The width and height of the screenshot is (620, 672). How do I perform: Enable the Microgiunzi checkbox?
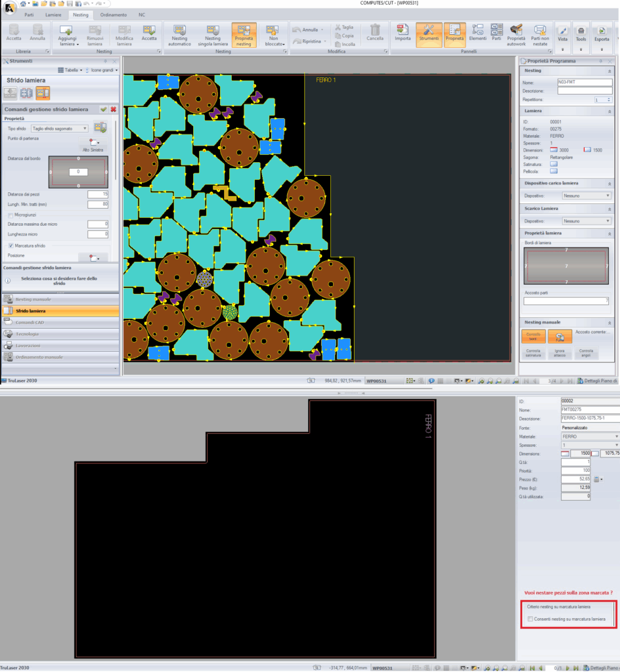11,215
